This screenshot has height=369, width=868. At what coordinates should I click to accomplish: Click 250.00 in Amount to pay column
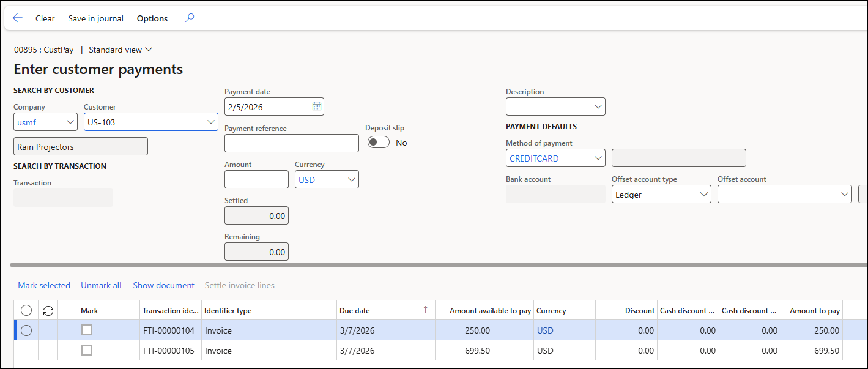pyautogui.click(x=827, y=330)
